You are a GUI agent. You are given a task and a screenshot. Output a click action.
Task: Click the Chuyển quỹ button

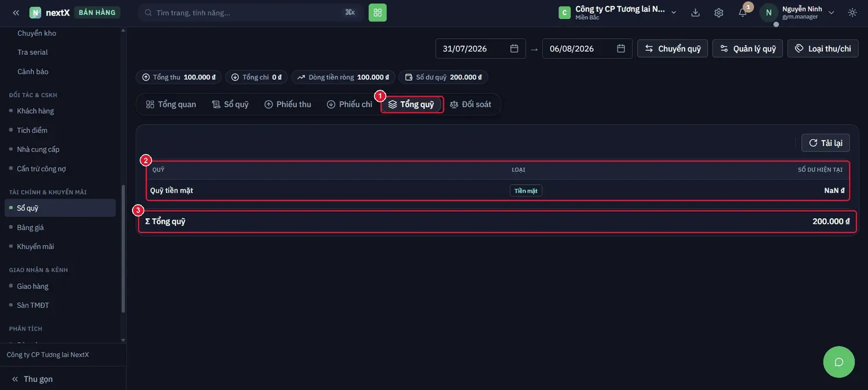[672, 49]
